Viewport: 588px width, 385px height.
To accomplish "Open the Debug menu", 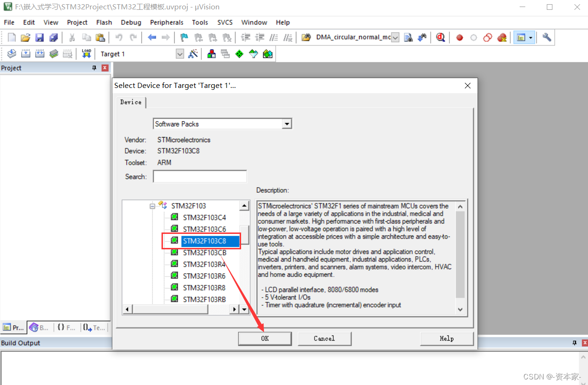I will [131, 22].
